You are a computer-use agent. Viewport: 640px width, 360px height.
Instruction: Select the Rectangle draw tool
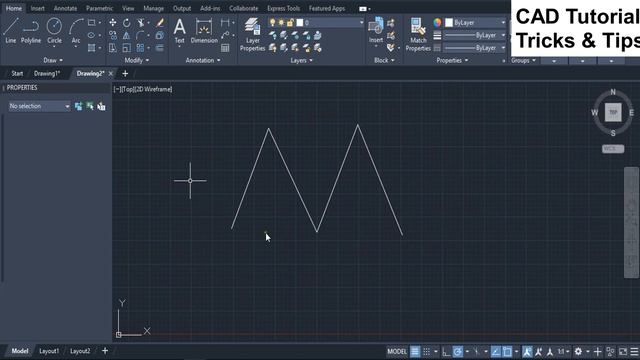point(91,22)
